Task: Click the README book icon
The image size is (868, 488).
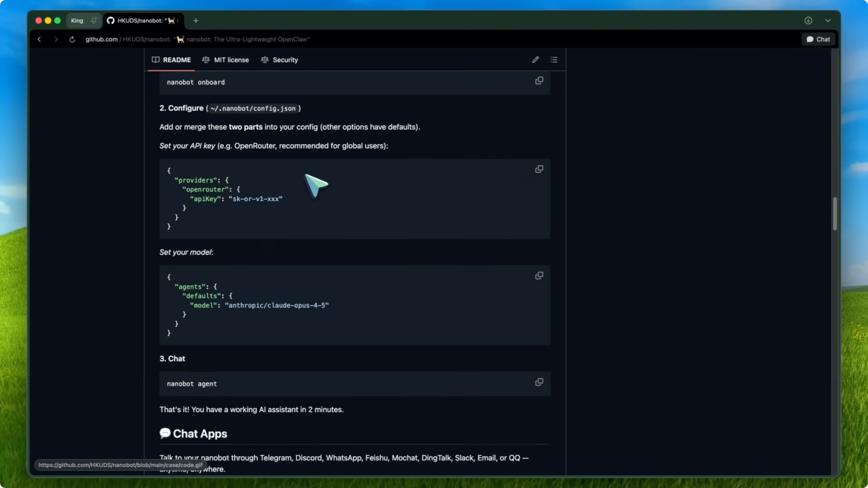Action: [156, 60]
